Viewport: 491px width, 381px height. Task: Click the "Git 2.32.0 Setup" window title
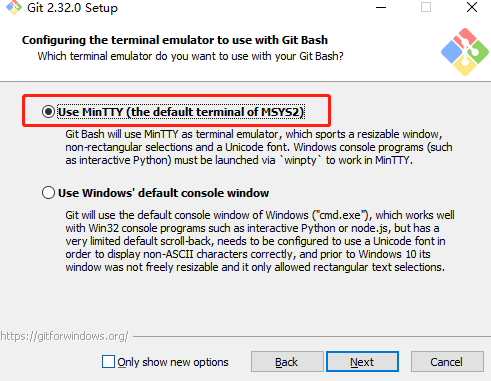[72, 8]
